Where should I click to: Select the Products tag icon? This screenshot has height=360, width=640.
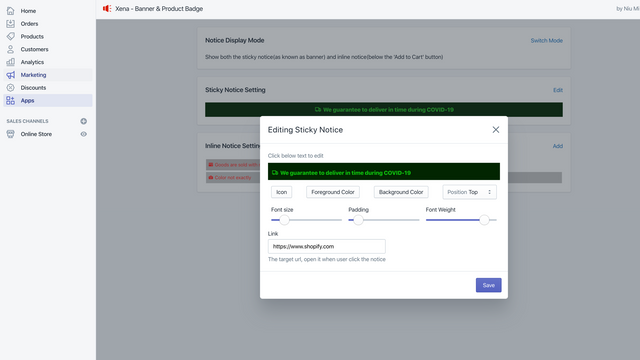[x=11, y=36]
